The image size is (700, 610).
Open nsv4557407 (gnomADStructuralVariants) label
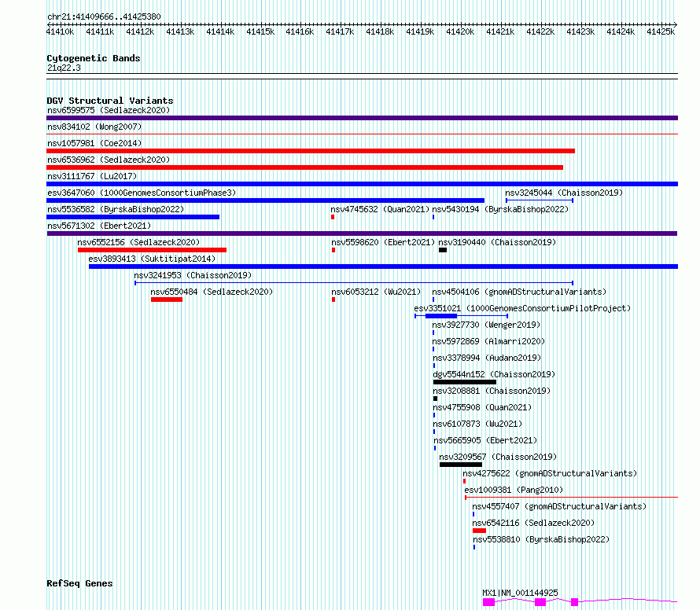point(559,506)
